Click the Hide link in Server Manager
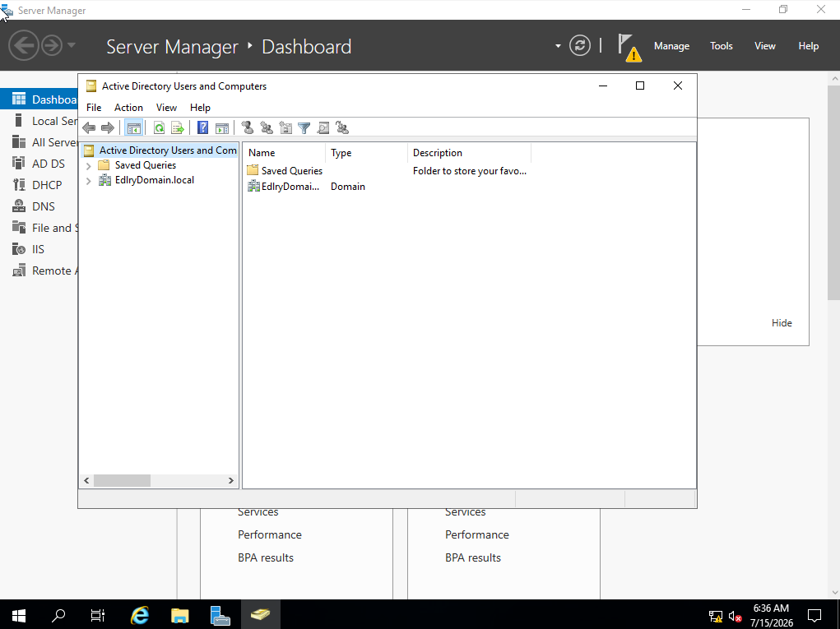Screen dimensions: 840x629 pyautogui.click(x=782, y=323)
